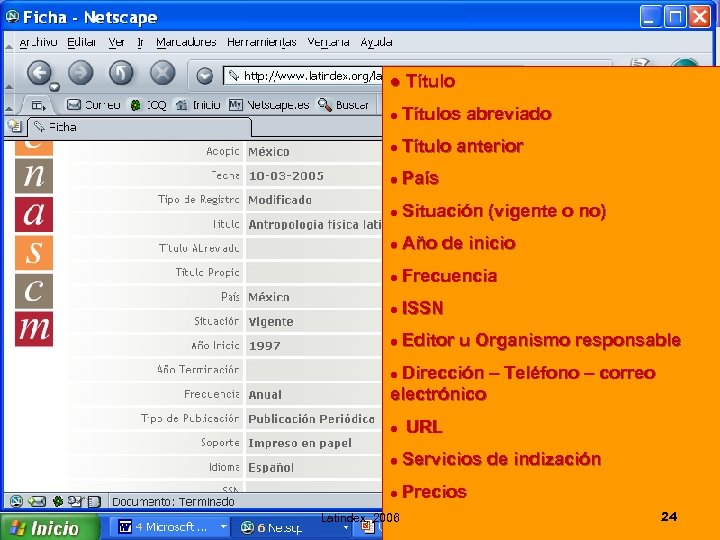Click the Back navigation button
Screen dimensions: 720x540
tap(39, 73)
